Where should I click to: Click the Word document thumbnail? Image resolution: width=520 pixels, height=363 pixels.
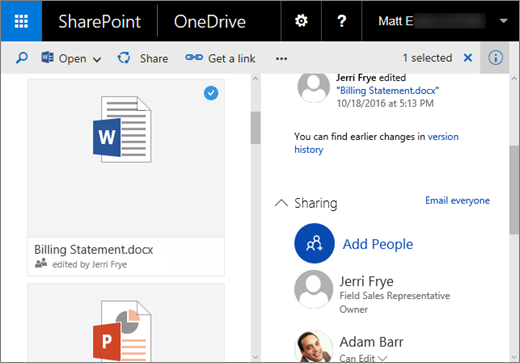point(122,129)
